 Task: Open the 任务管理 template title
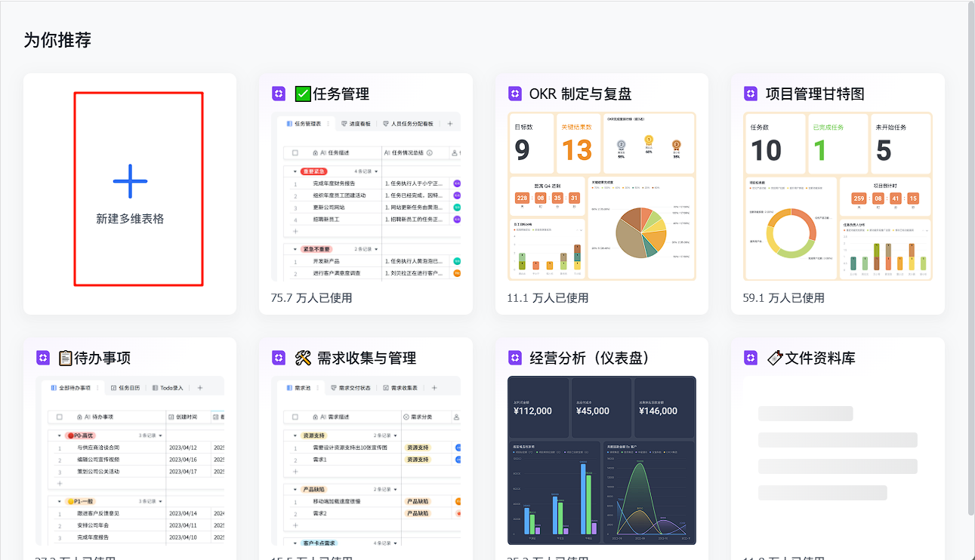(341, 94)
